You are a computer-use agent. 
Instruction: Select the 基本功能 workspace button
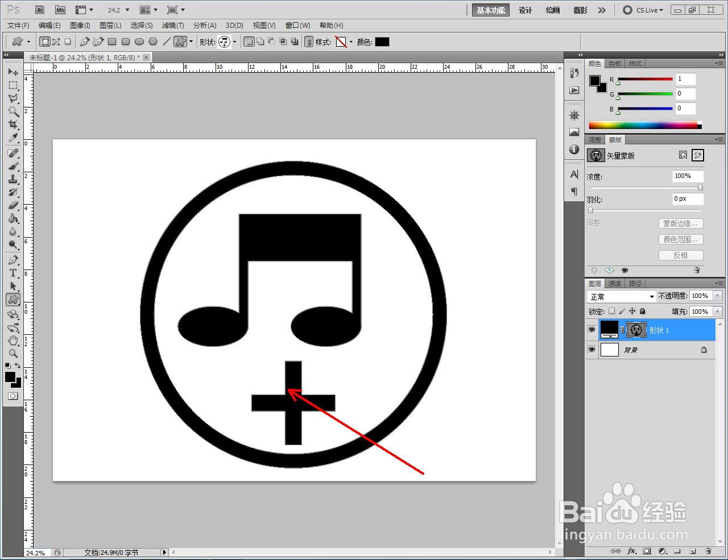491,10
